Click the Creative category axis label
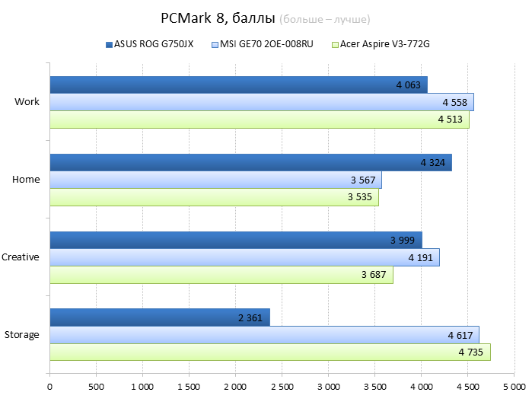This screenshot has height=405, width=532. click(21, 257)
